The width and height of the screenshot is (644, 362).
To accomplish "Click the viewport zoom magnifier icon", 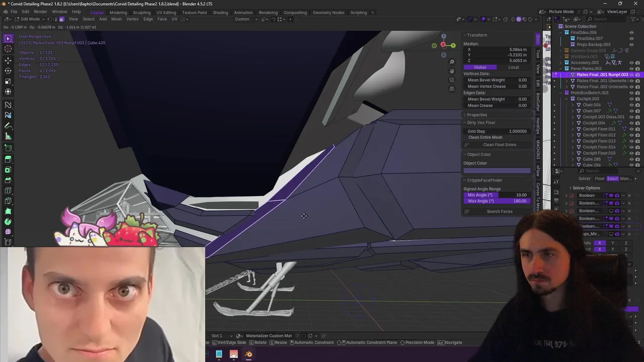I will (452, 62).
